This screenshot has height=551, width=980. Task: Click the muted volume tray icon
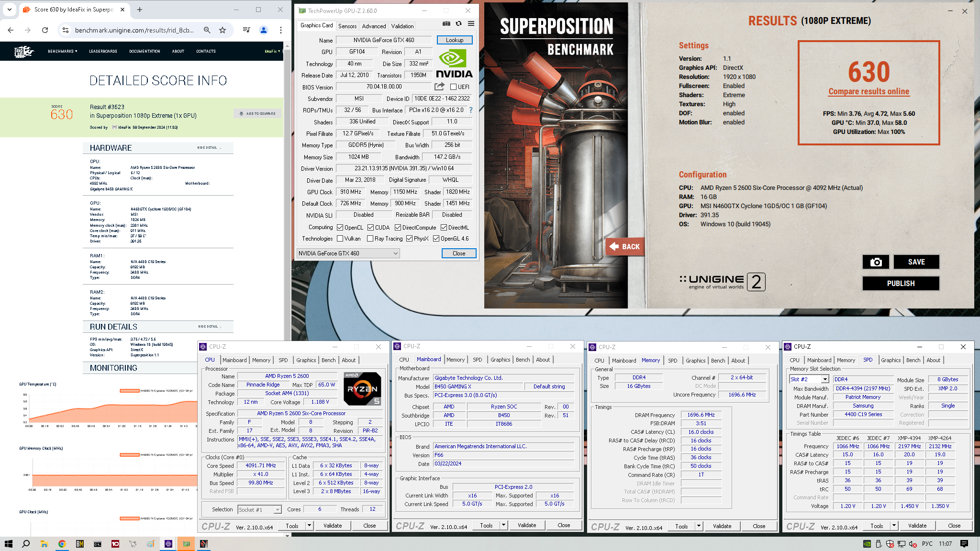coord(913,544)
